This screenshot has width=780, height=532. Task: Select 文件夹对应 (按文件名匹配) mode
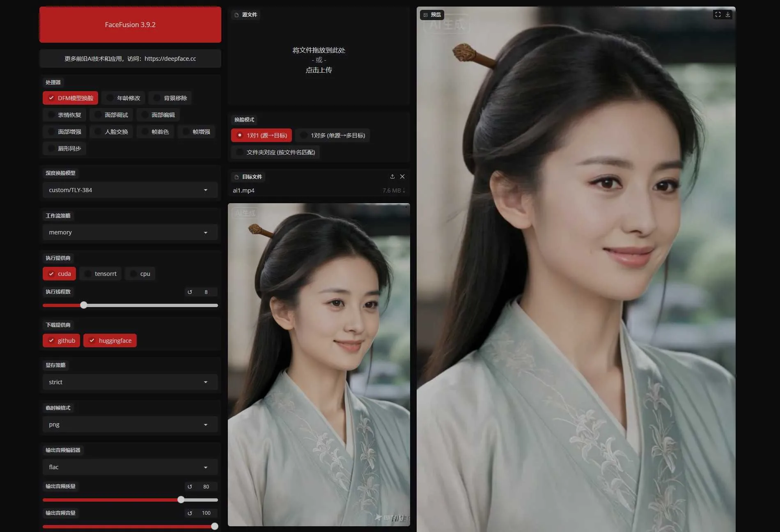[275, 152]
